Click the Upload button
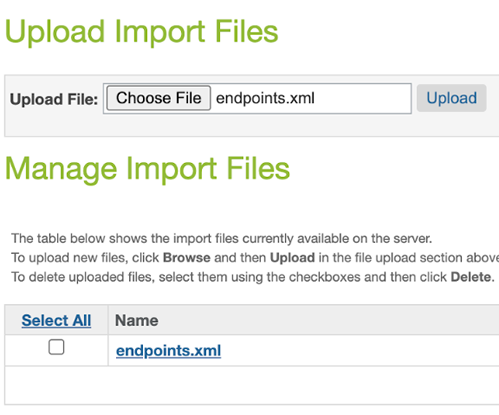The width and height of the screenshot is (499, 415). [451, 98]
